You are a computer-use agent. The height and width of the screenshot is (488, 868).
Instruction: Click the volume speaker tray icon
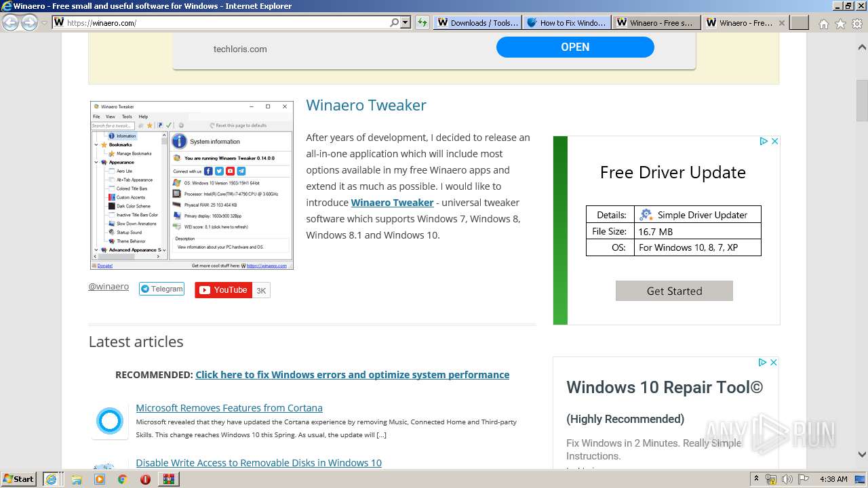[787, 479]
